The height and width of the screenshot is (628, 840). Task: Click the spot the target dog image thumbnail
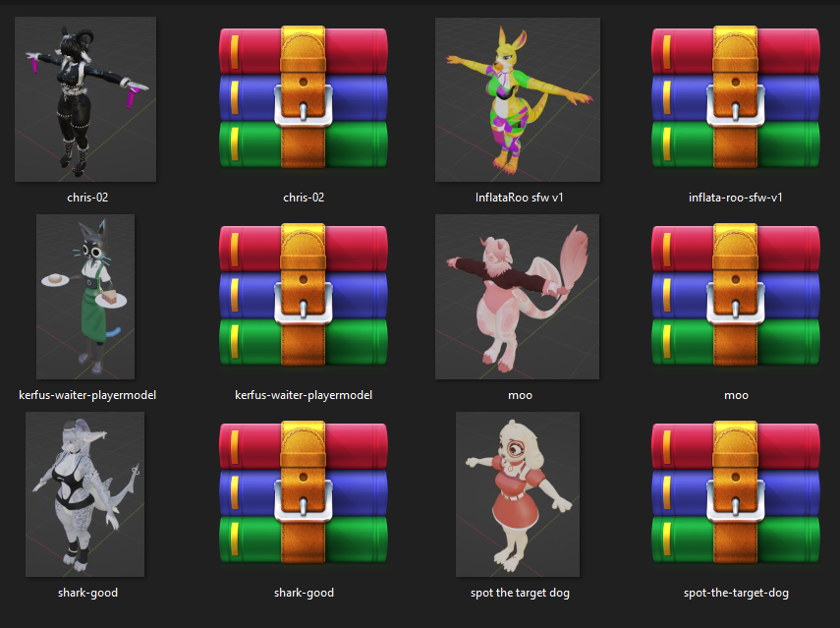(x=518, y=494)
